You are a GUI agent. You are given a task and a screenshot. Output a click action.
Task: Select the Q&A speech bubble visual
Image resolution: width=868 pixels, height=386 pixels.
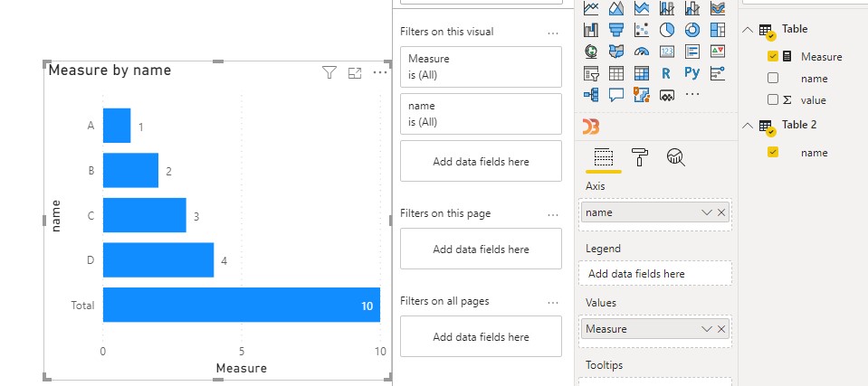[616, 95]
